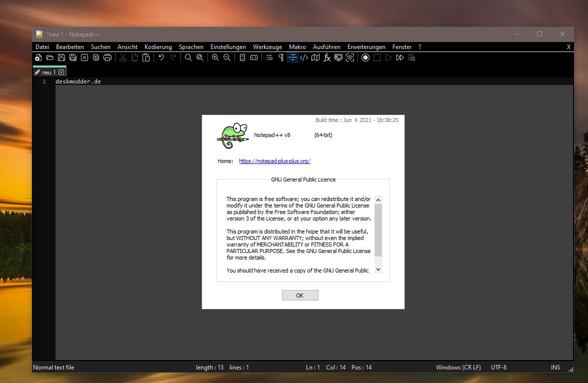The height and width of the screenshot is (383, 588).
Task: Open the Suchen menu
Action: 100,47
